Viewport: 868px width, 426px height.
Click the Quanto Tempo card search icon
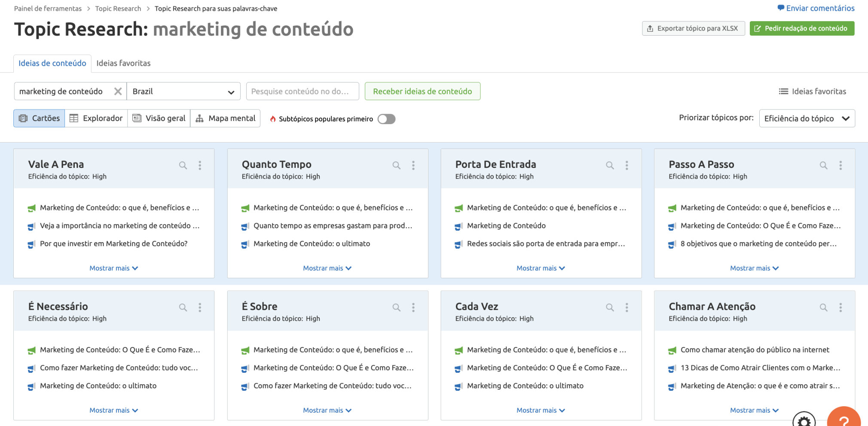tap(397, 165)
